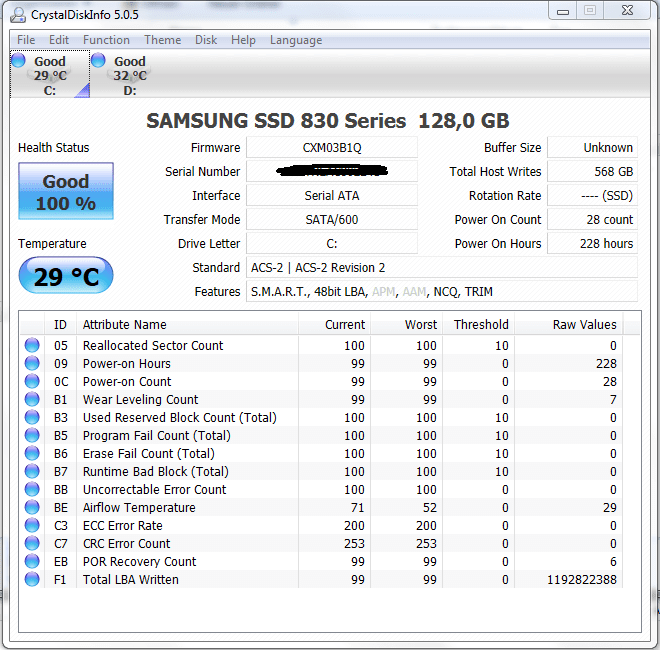Viewport: 660px width, 650px height.
Task: Click status orb of Erase Fail Count
Action: [x=32, y=453]
